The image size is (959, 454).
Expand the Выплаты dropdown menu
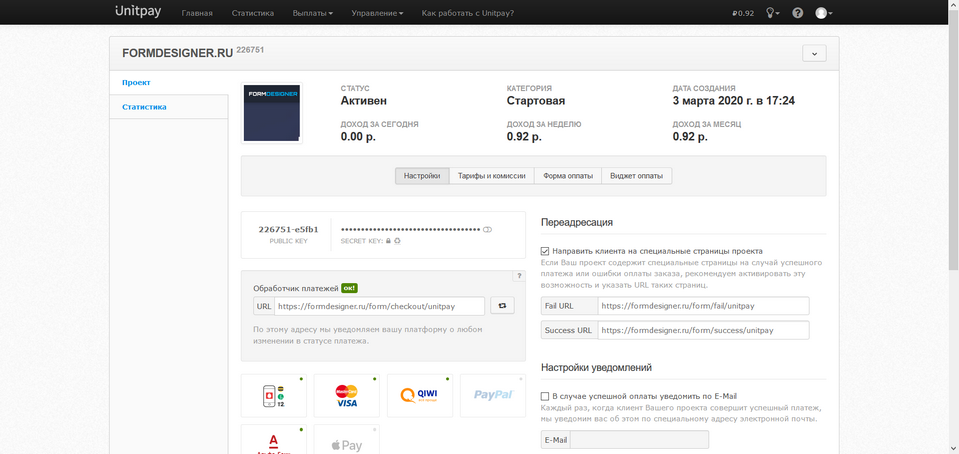313,13
